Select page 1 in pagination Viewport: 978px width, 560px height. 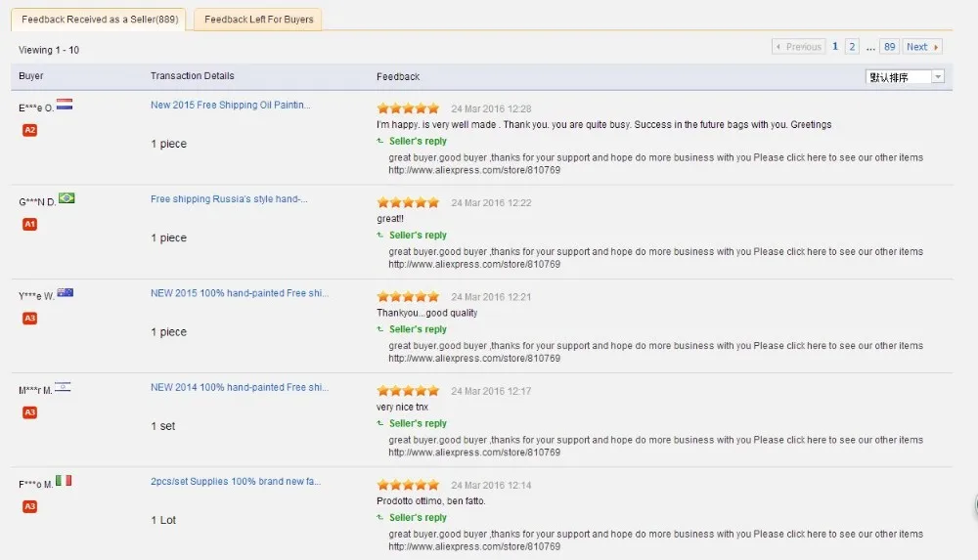835,47
